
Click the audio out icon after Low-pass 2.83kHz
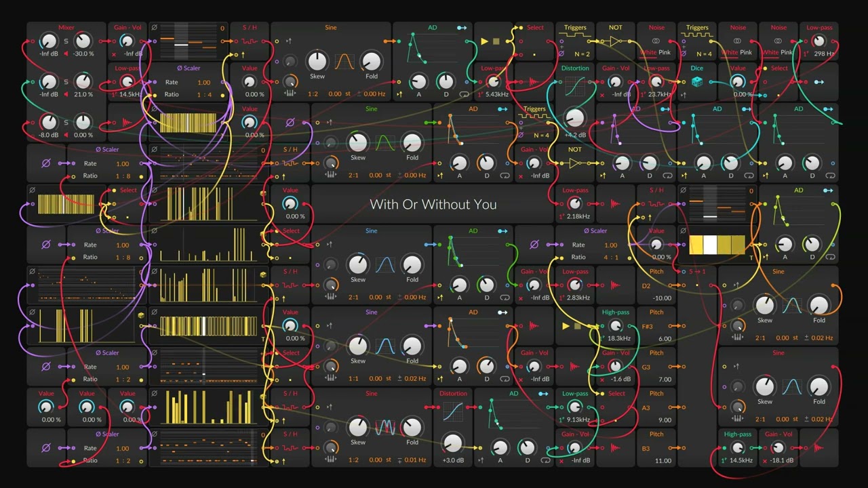coord(615,285)
